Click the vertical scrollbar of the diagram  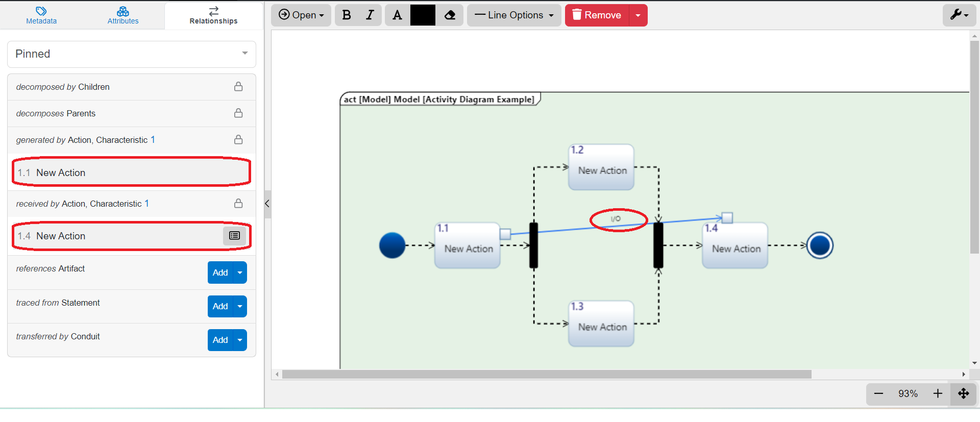974,147
